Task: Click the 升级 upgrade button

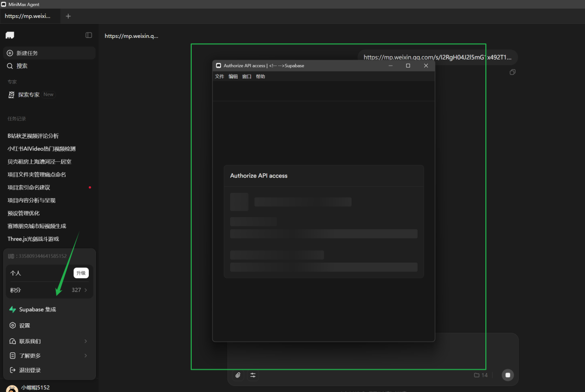Action: [81, 273]
